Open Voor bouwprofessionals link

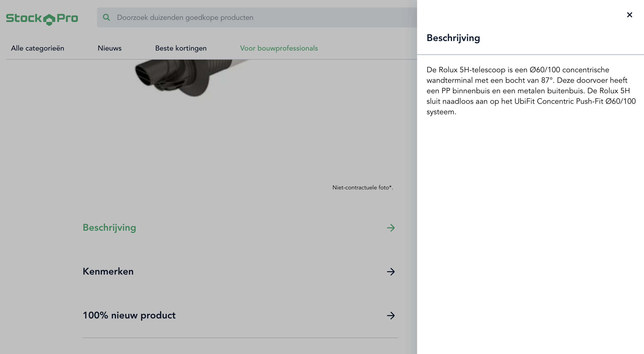click(279, 48)
